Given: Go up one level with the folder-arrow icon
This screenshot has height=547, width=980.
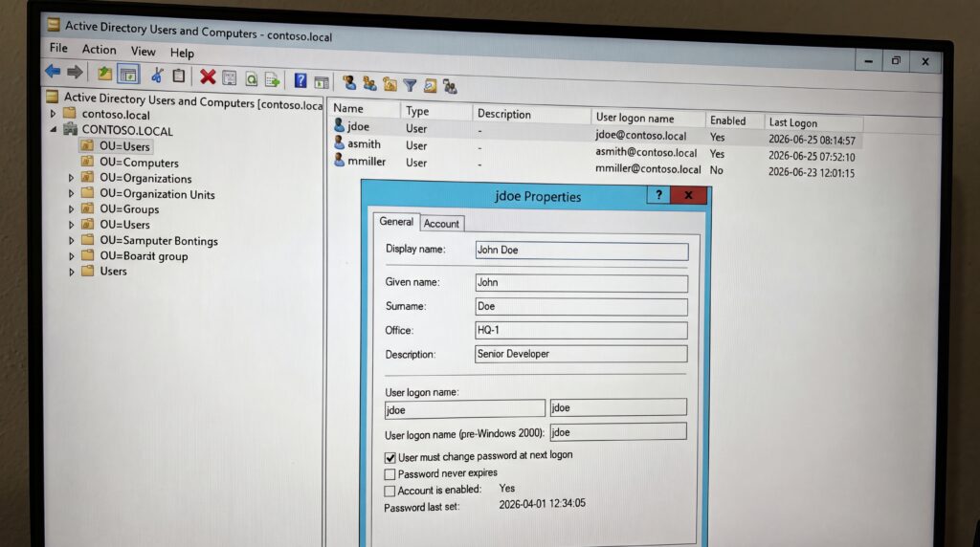Looking at the screenshot, I should tap(104, 74).
